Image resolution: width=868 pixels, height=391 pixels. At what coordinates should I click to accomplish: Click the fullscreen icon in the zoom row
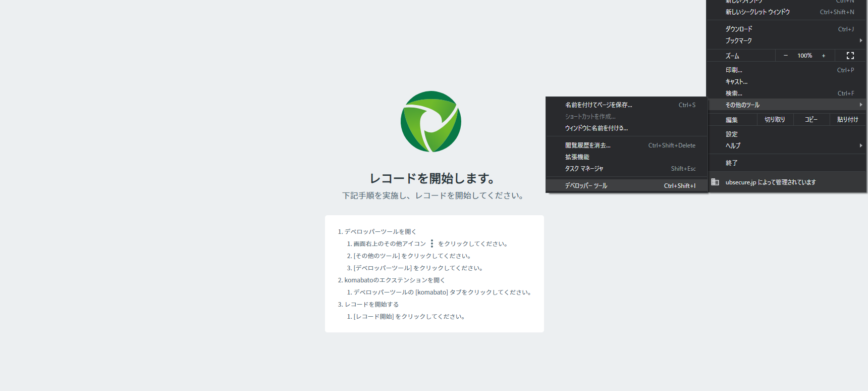850,56
